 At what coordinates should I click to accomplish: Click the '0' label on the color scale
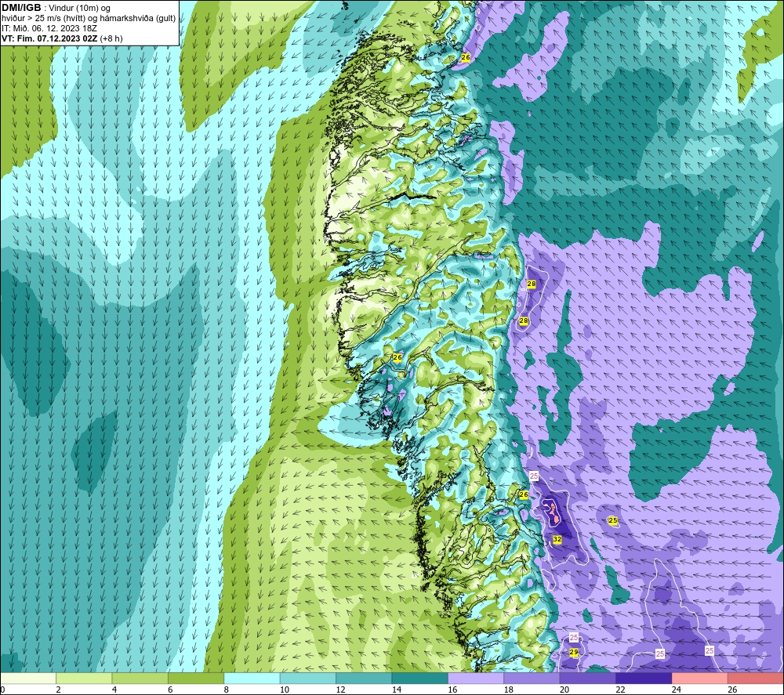click(x=2, y=690)
